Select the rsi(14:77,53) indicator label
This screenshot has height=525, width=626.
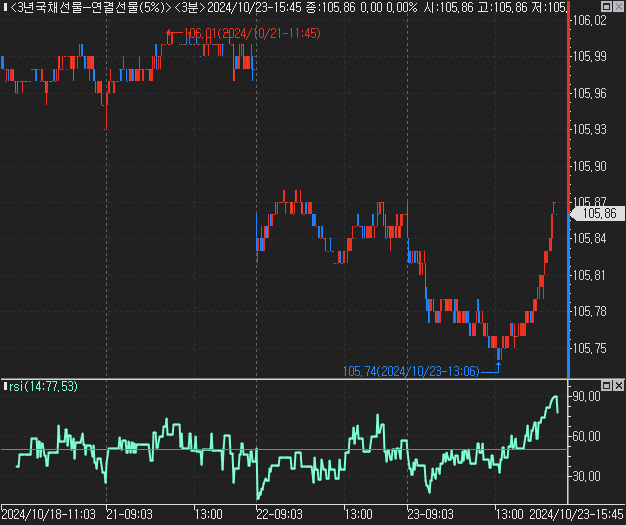[x=43, y=386]
